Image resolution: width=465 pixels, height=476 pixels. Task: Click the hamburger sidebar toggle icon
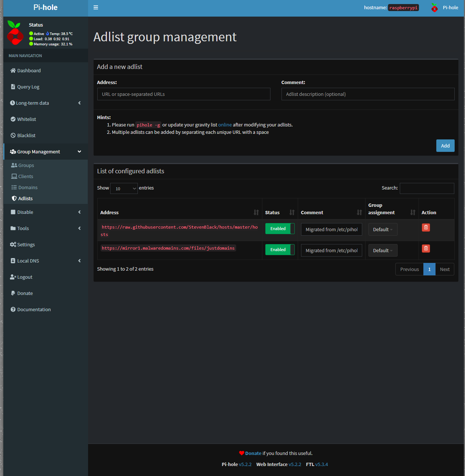(96, 7)
